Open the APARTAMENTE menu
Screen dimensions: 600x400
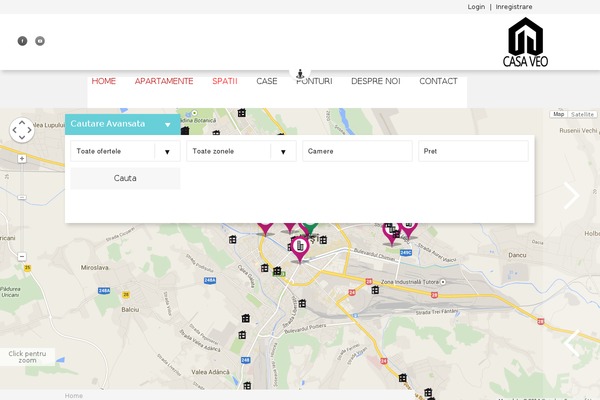[x=164, y=81]
